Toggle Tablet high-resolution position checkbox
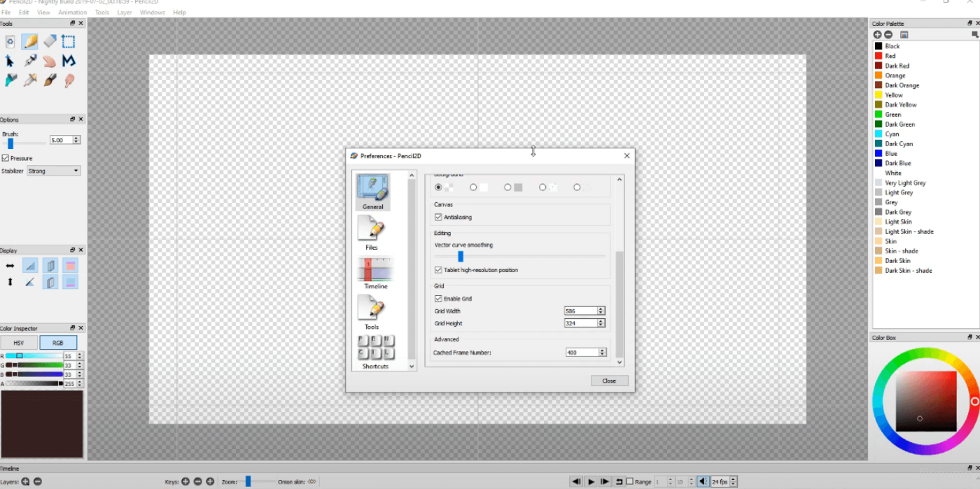 click(439, 270)
